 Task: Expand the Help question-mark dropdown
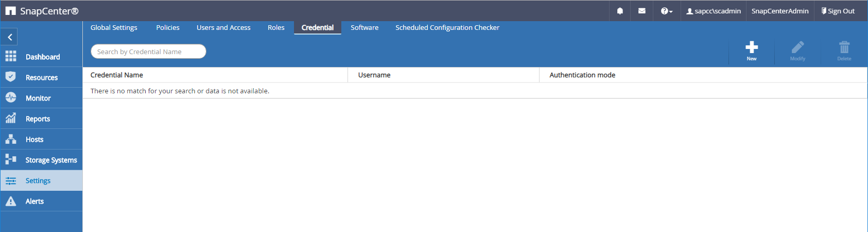[x=666, y=11]
